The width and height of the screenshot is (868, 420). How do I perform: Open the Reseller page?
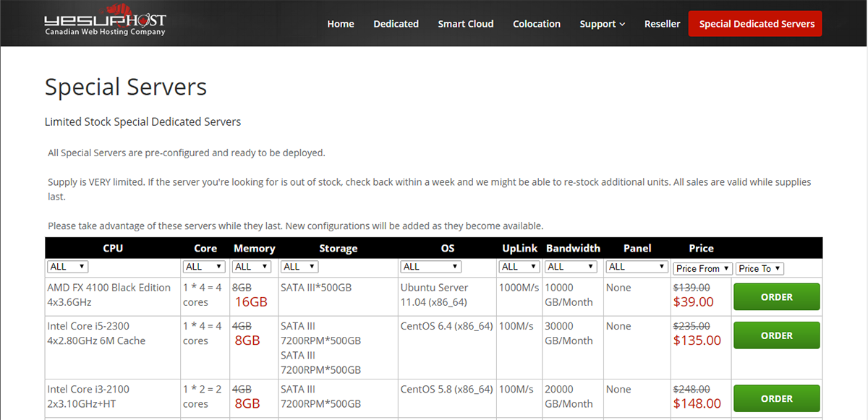(x=662, y=24)
